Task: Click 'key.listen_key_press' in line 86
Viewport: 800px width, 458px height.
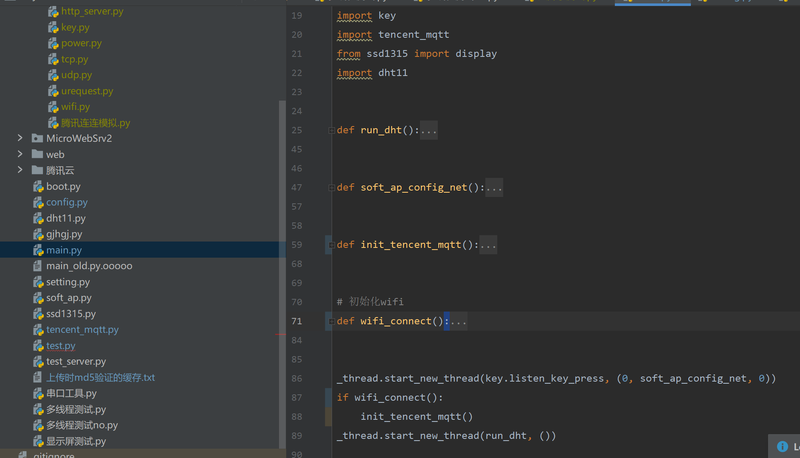Action: pyautogui.click(x=544, y=378)
